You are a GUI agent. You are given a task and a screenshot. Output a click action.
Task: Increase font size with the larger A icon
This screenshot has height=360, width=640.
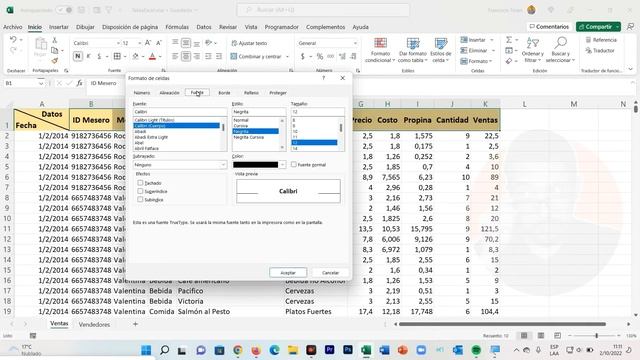coord(148,43)
